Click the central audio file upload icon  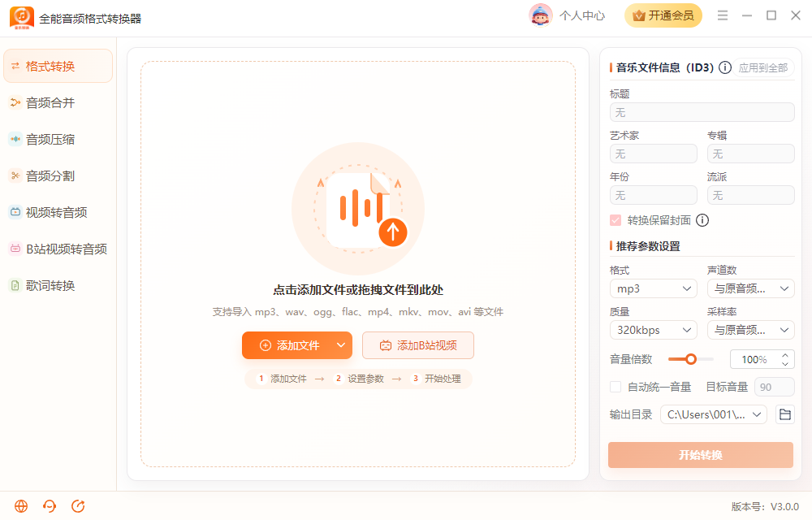coord(358,209)
